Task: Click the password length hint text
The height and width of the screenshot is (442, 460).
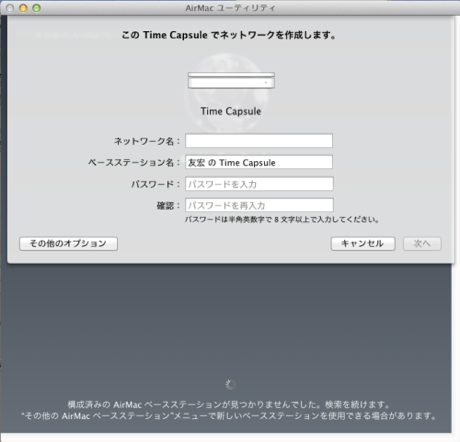Action: click(282, 220)
